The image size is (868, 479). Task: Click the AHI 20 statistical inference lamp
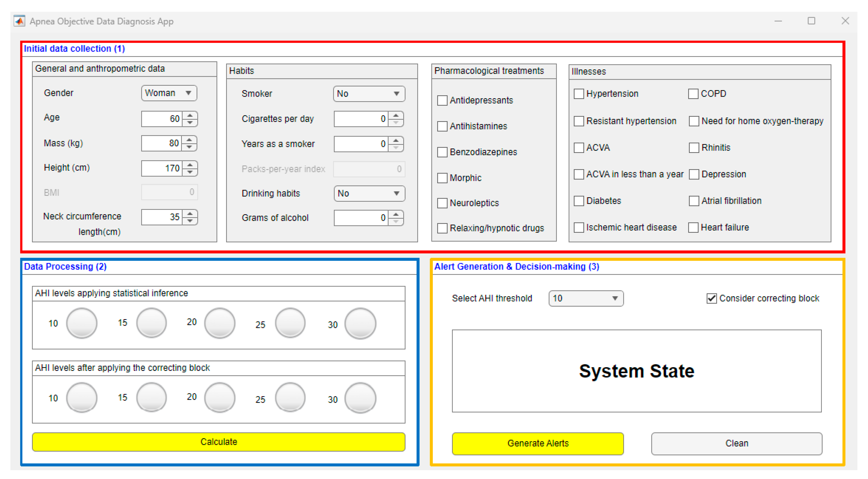pyautogui.click(x=220, y=323)
